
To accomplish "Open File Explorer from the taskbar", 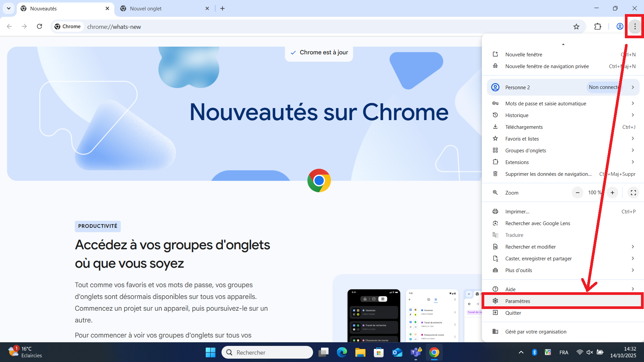I will [360, 352].
